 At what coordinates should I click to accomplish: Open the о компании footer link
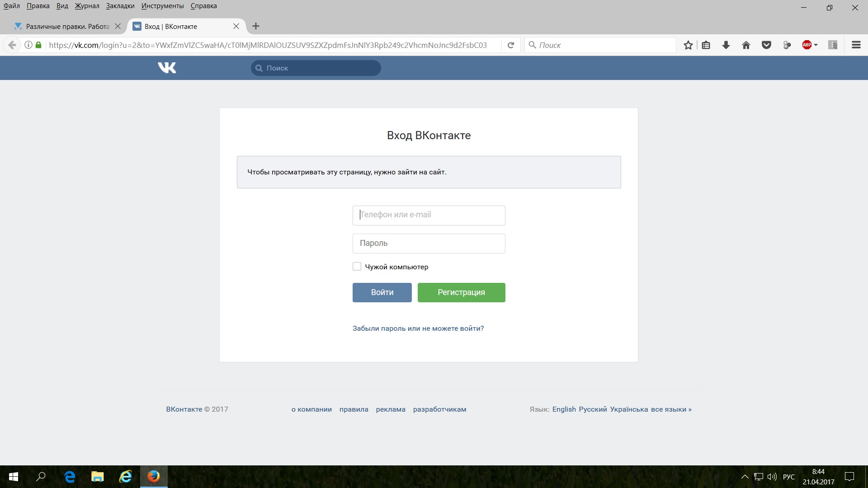click(311, 409)
